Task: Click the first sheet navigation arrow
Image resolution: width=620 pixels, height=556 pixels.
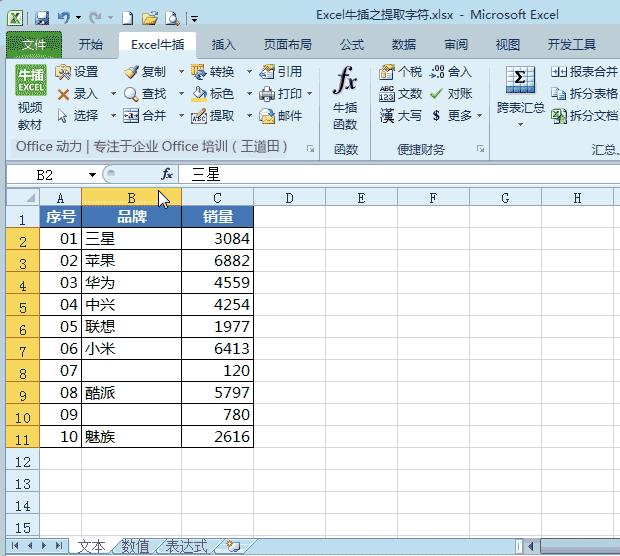Action: point(15,546)
